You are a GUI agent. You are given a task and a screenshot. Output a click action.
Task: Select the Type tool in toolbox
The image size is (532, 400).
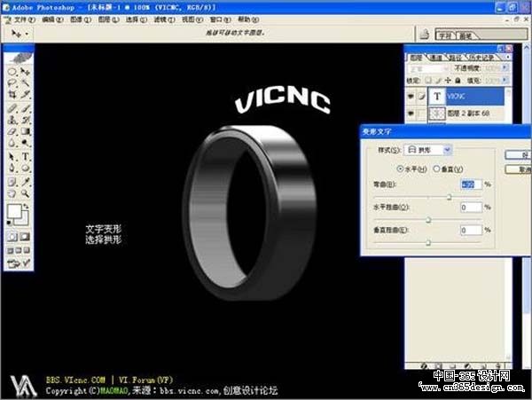pos(25,156)
